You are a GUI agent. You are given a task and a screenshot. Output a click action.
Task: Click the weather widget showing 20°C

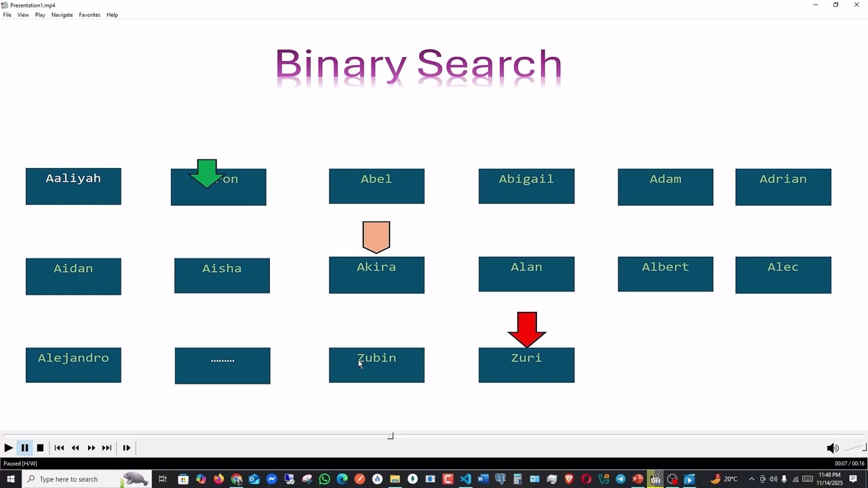point(724,479)
